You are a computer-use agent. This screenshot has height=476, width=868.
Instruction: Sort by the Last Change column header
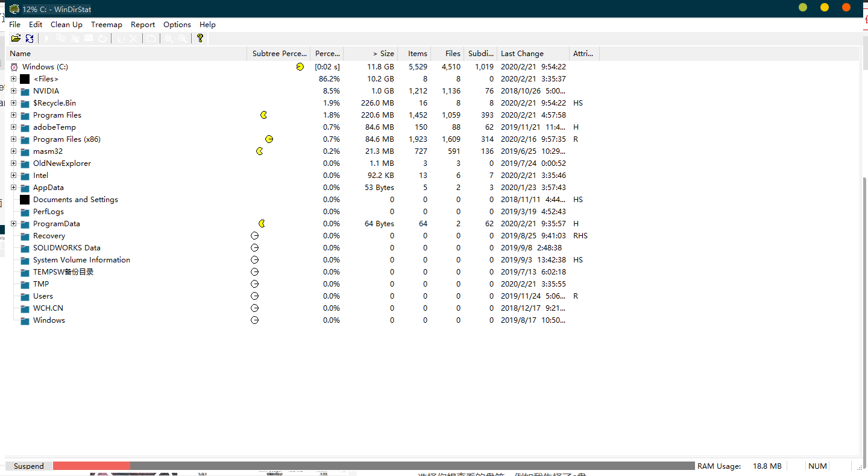click(533, 54)
